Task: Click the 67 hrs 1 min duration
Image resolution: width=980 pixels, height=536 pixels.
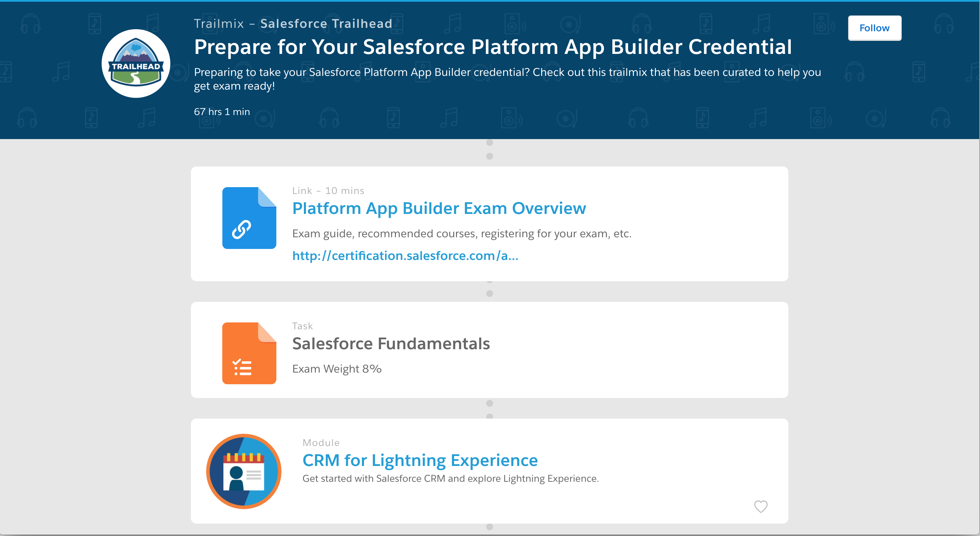Action: point(222,112)
